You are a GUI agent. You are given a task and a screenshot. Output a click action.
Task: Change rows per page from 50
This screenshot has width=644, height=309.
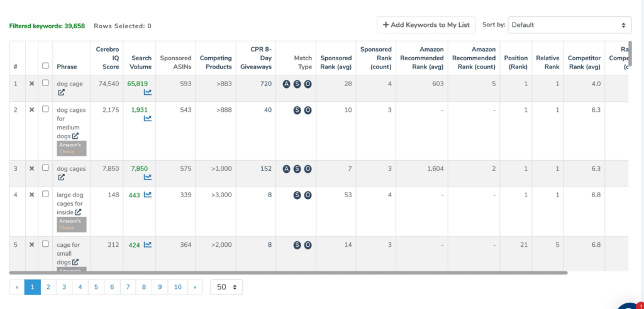(x=226, y=287)
